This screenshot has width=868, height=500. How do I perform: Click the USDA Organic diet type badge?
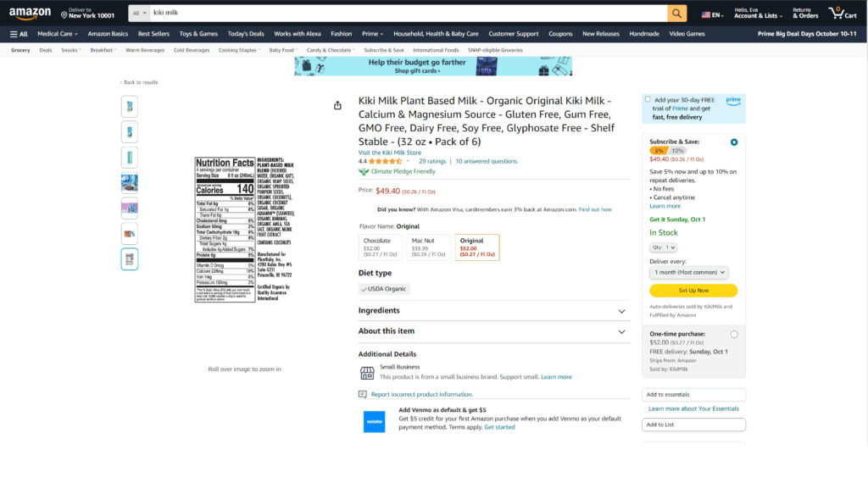click(384, 289)
